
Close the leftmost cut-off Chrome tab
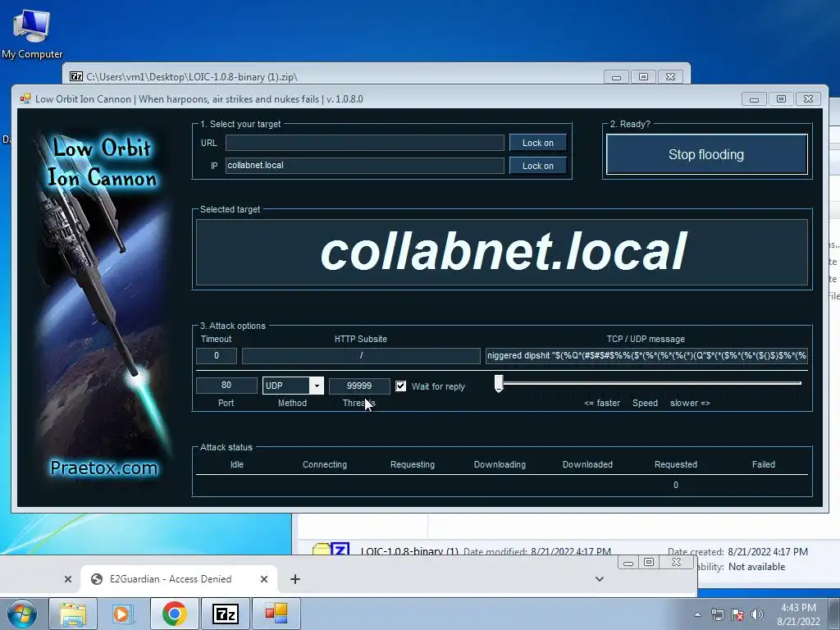pyautogui.click(x=68, y=579)
